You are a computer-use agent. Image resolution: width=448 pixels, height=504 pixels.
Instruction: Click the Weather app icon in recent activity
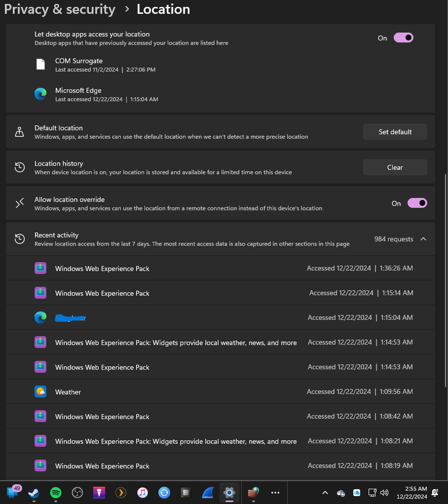point(40,392)
